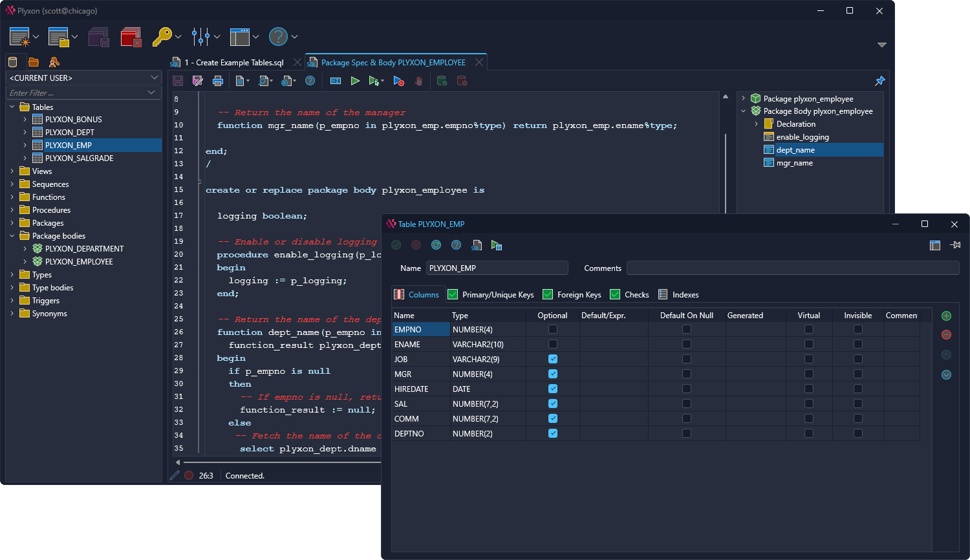This screenshot has height=560, width=970.
Task: Click the window layout toolbar icon
Action: pyautogui.click(x=239, y=37)
